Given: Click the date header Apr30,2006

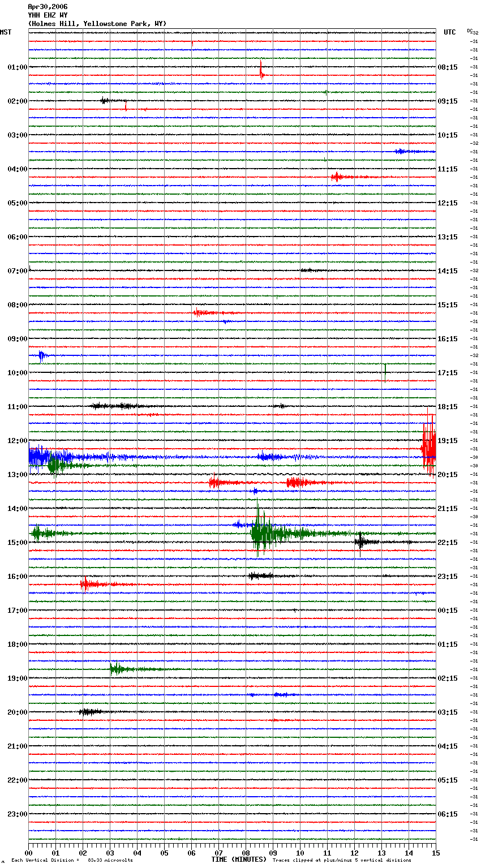Looking at the screenshot, I should coord(48,7).
